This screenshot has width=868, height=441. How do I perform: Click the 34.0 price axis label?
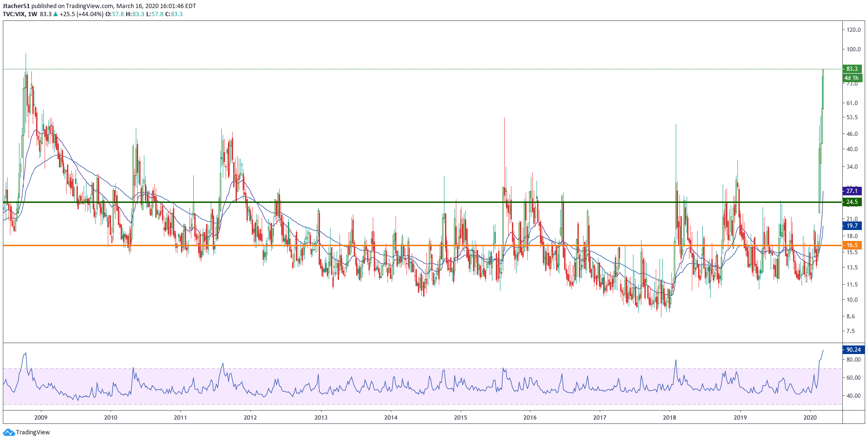(852, 167)
